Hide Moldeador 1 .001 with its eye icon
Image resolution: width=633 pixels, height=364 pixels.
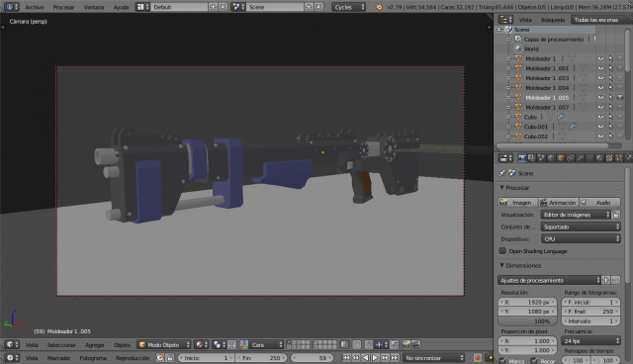click(x=600, y=68)
